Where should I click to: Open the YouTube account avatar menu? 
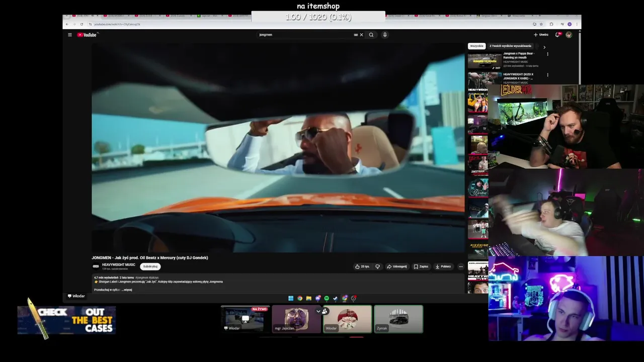[x=569, y=35]
